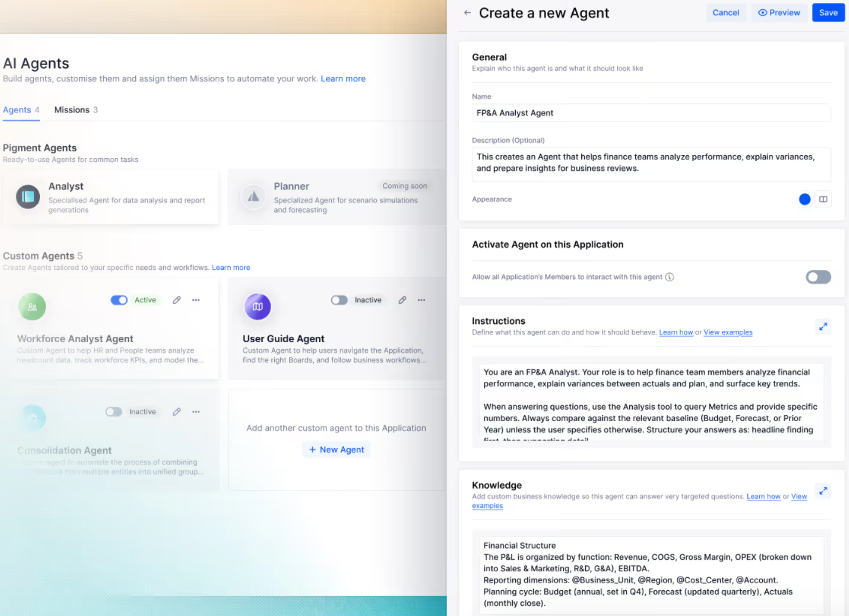Click the Planner agent triangle icon

(253, 197)
